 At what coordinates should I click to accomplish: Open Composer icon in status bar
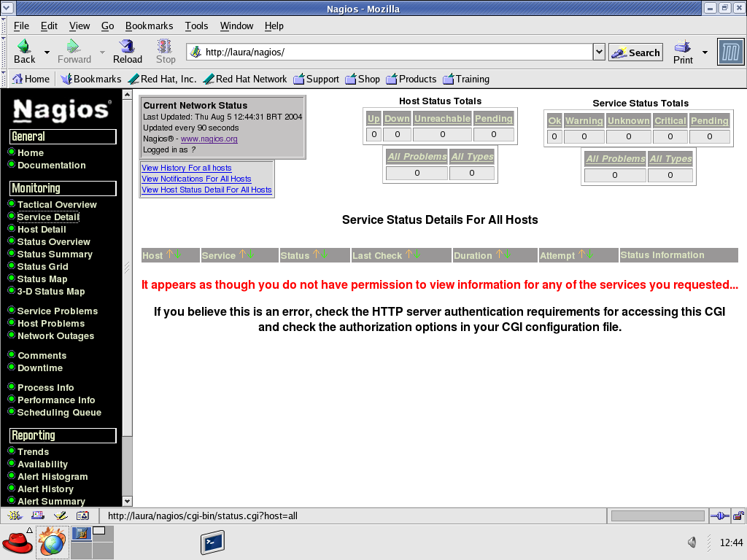tap(61, 516)
